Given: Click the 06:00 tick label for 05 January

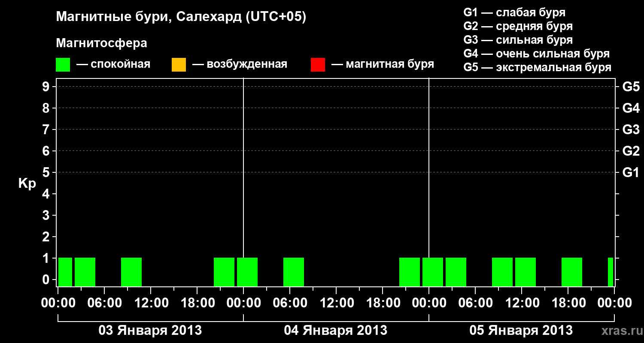Looking at the screenshot, I should (475, 303).
